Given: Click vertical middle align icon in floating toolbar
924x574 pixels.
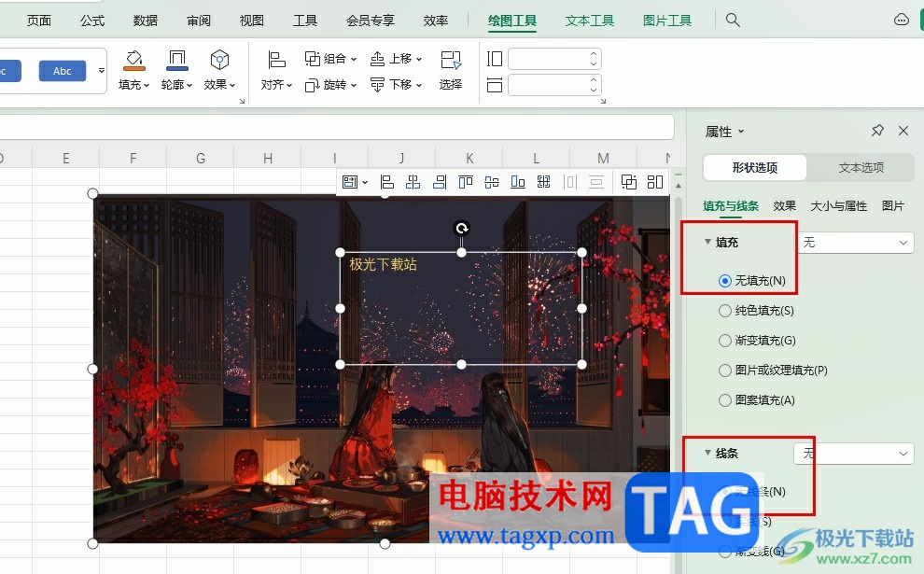Looking at the screenshot, I should click(x=492, y=181).
